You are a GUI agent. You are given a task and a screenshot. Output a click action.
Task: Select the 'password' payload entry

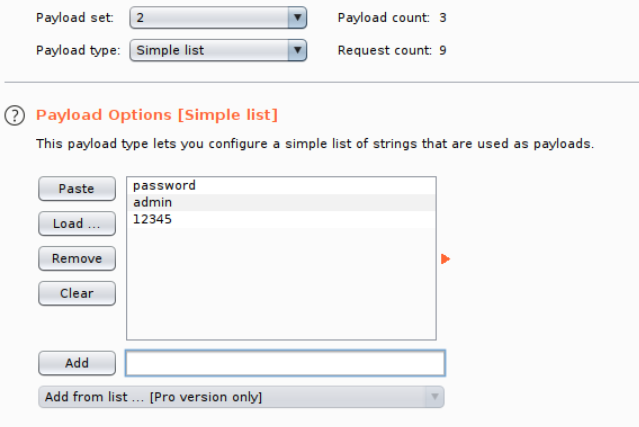(x=164, y=186)
